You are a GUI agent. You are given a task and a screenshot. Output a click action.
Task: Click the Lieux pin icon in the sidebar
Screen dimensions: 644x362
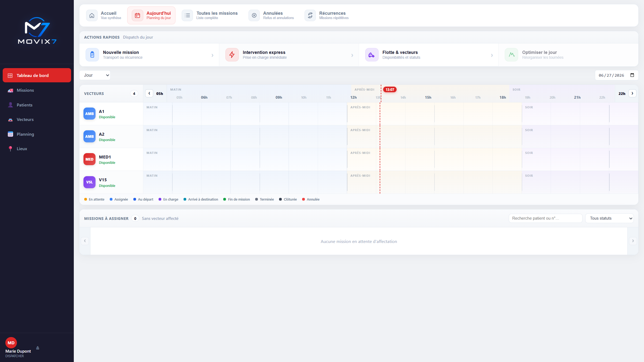[x=10, y=149]
